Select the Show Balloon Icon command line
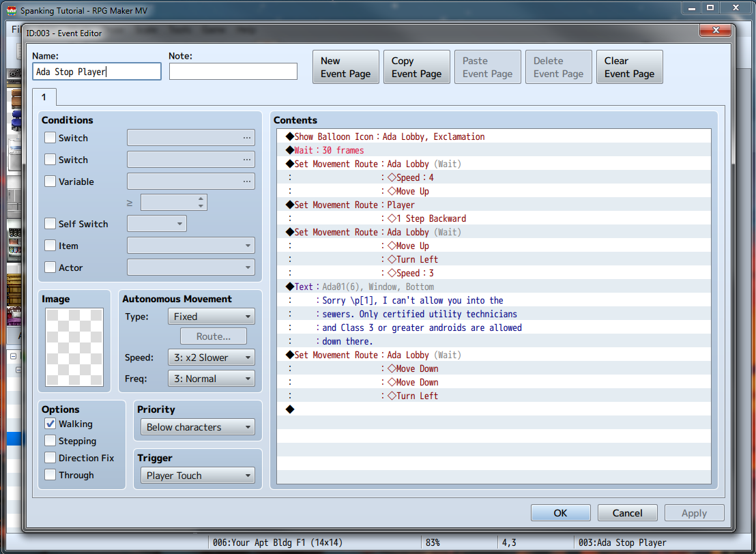The image size is (756, 554). (x=494, y=136)
